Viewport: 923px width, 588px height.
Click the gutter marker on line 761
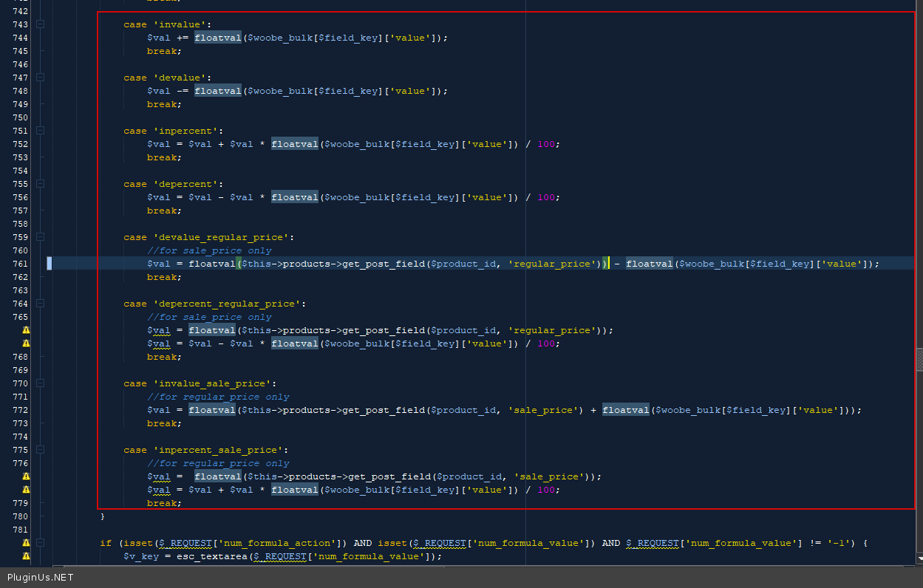pos(50,264)
